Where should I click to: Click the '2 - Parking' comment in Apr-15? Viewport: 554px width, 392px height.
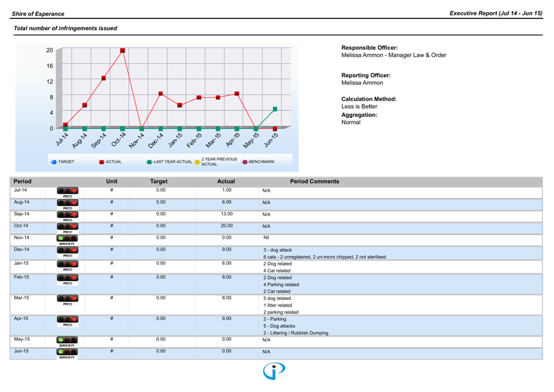[275, 319]
